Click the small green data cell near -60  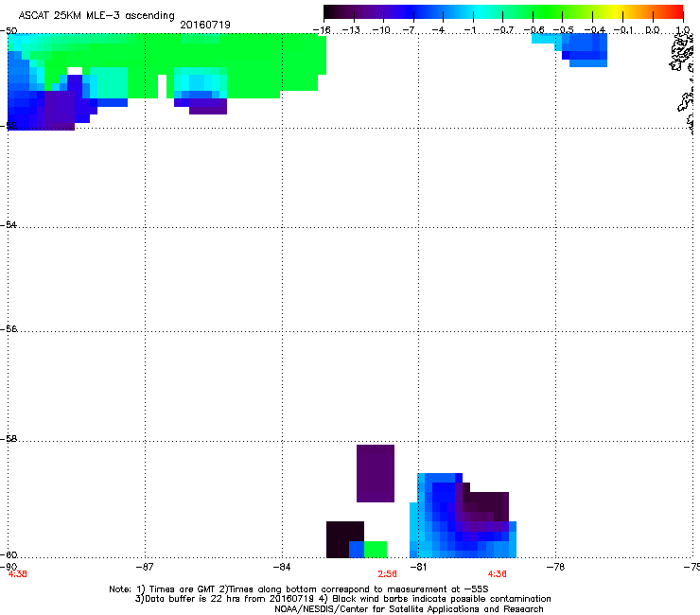coord(376,550)
